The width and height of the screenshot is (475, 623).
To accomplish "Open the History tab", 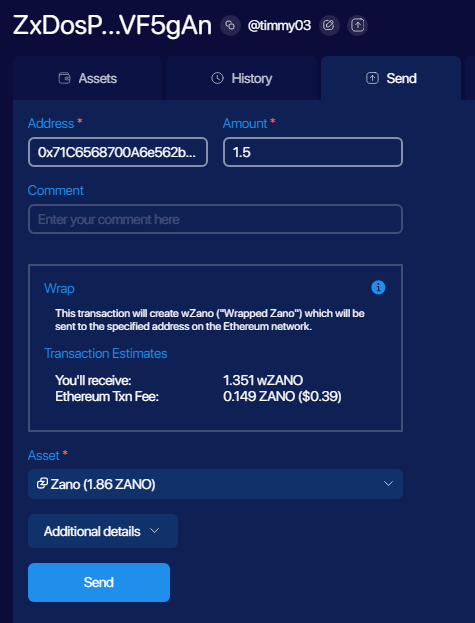I will coord(241,78).
